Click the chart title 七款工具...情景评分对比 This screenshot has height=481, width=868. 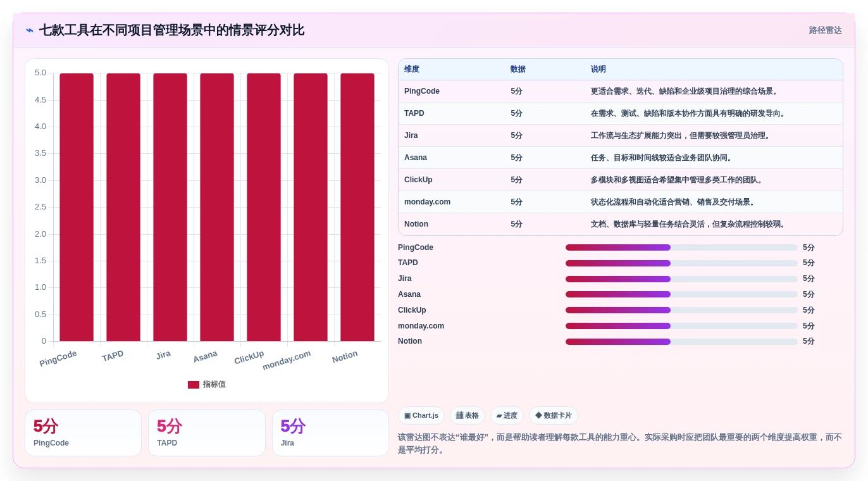(172, 30)
